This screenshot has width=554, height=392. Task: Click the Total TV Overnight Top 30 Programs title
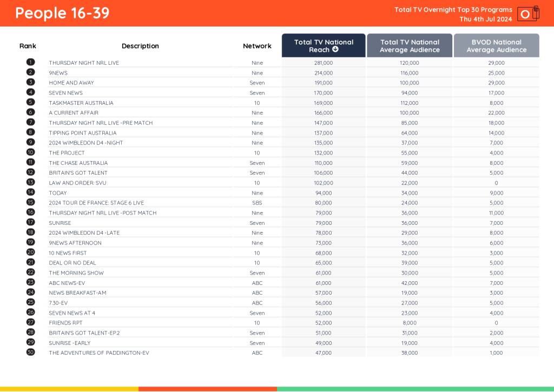(x=453, y=9)
